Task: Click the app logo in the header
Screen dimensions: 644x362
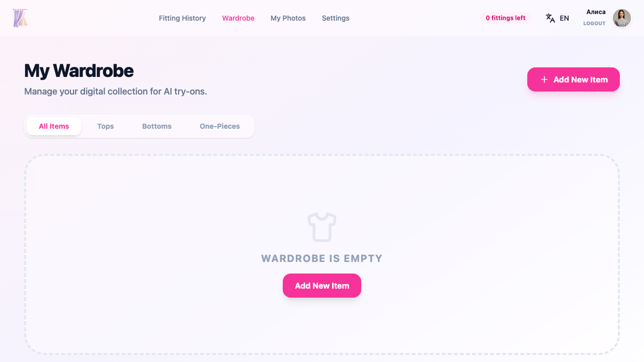Action: point(20,18)
